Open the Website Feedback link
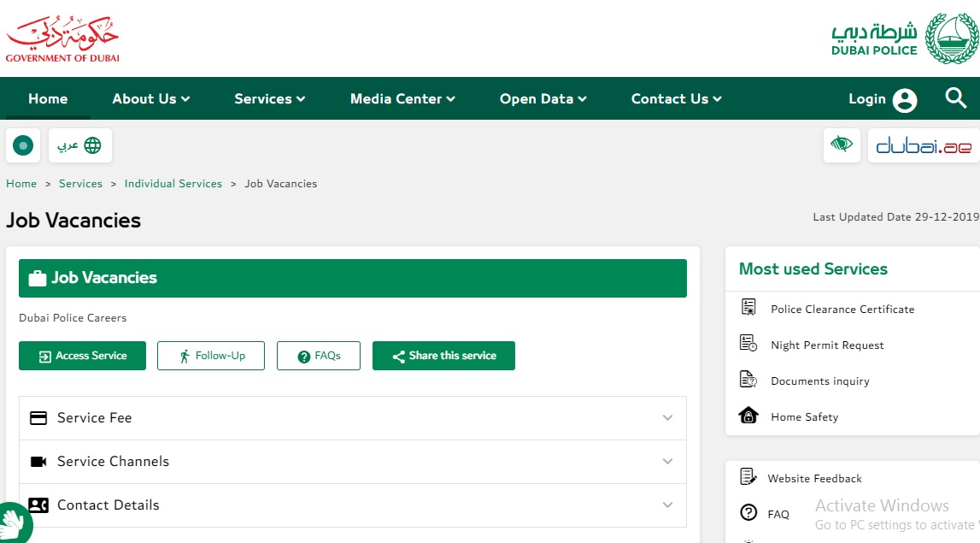980x543 pixels. [814, 479]
